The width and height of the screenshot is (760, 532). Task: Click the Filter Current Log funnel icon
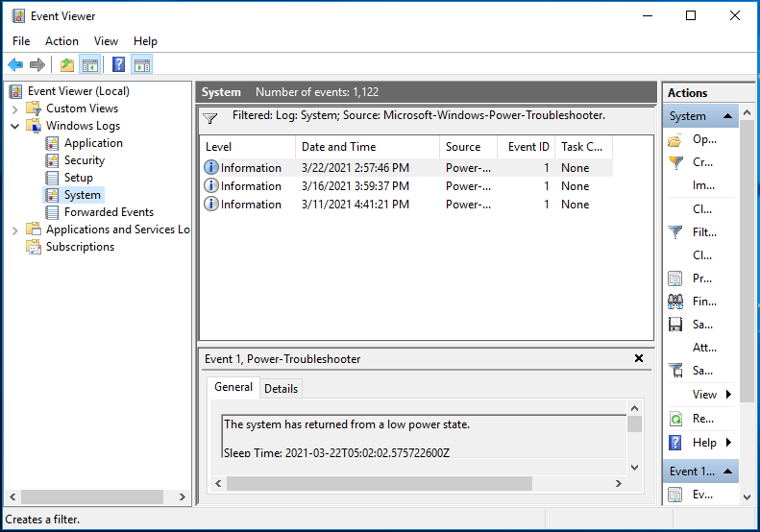[x=675, y=232]
